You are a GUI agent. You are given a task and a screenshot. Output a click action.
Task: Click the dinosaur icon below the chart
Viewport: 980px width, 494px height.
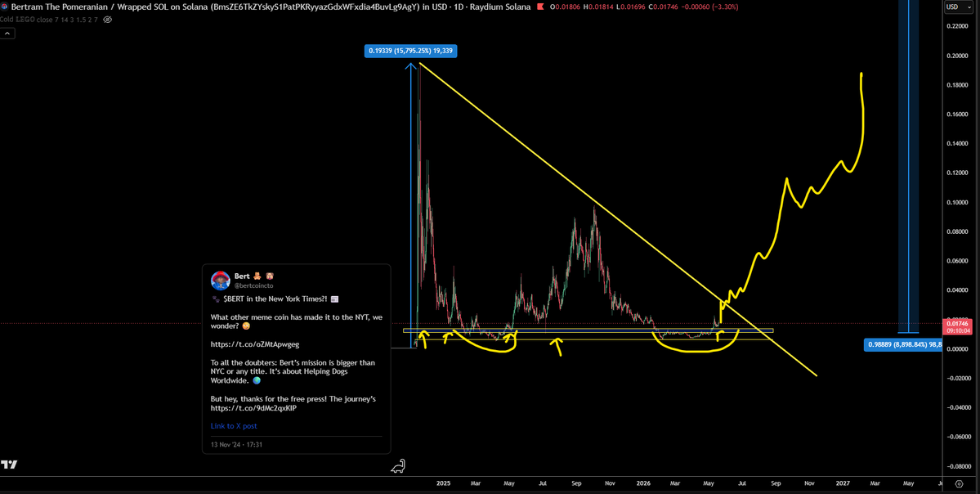click(399, 466)
